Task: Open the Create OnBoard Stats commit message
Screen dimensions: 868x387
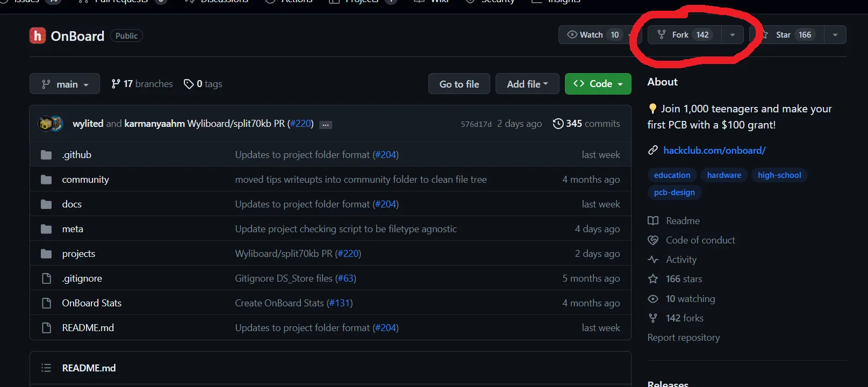Action: click(x=279, y=303)
